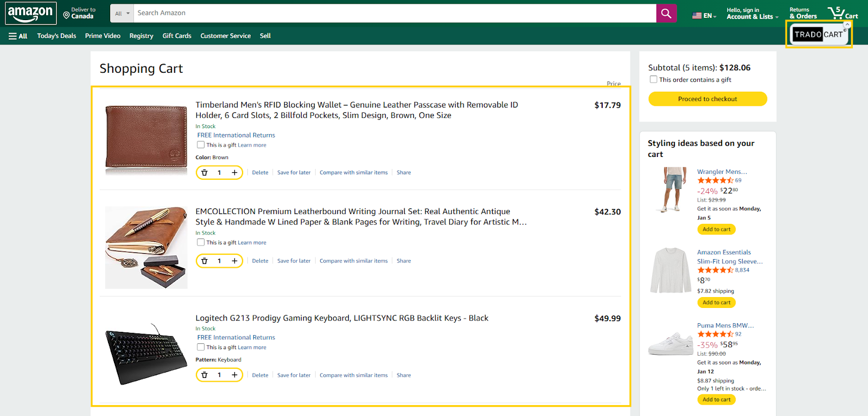Open the brown wallet product image
This screenshot has width=868, height=416.
point(146,139)
